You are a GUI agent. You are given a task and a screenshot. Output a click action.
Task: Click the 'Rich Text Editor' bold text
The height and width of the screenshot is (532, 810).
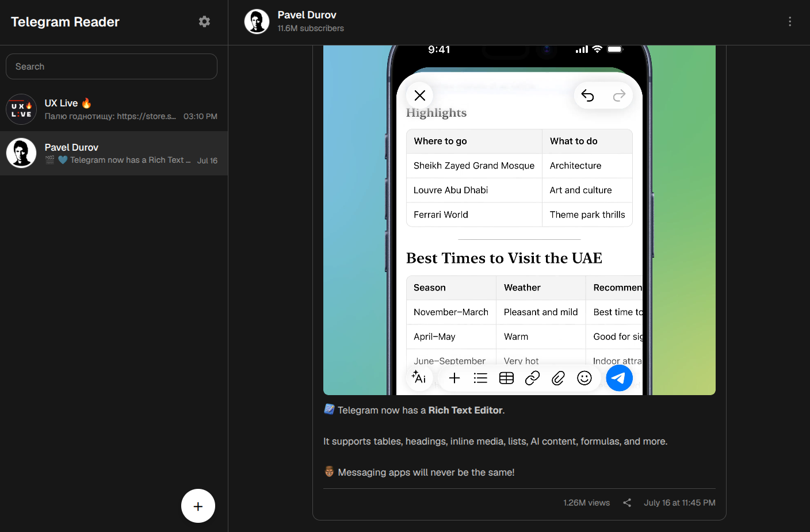point(465,410)
